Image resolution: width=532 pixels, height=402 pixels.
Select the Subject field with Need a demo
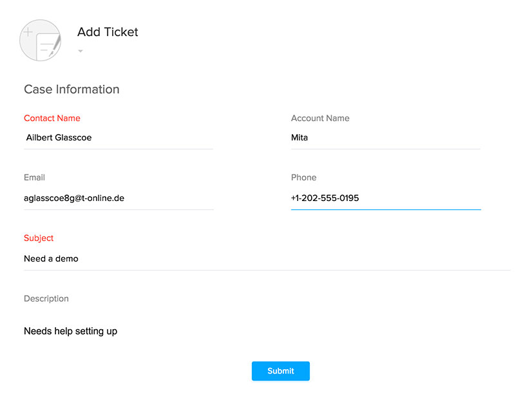coord(267,259)
